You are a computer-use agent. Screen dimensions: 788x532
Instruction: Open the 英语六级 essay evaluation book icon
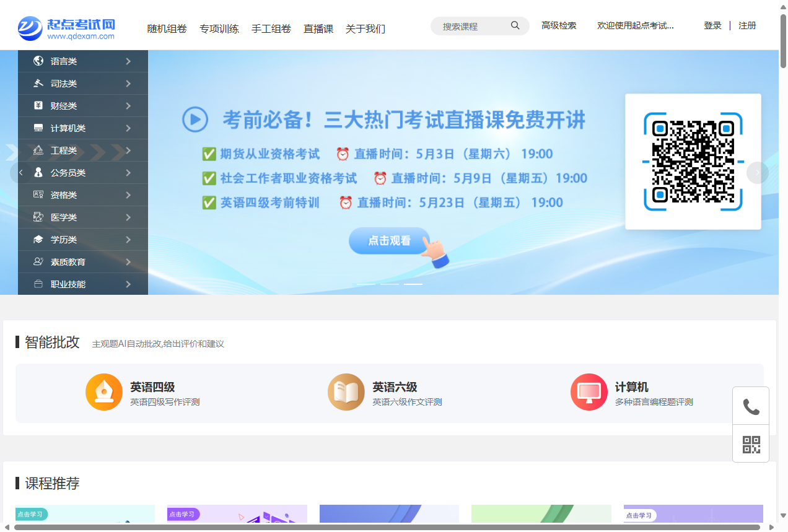coord(346,391)
